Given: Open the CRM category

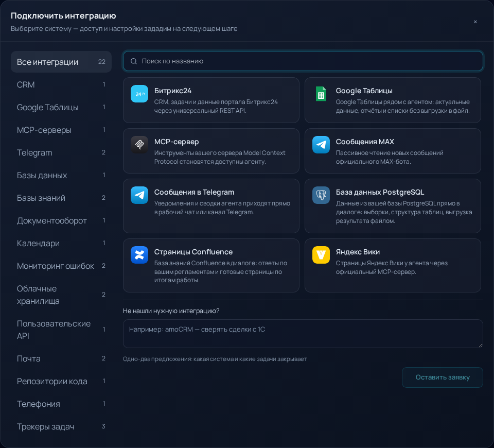Looking at the screenshot, I should (61, 84).
